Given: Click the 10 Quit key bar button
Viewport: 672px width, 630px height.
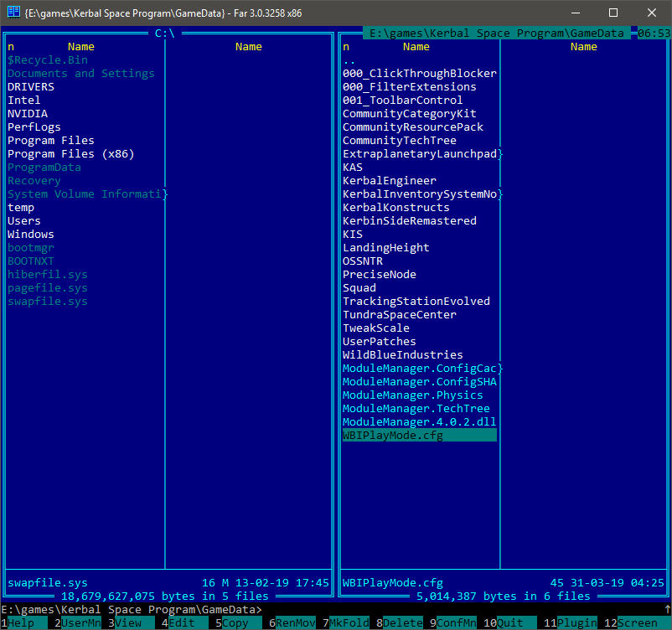Looking at the screenshot, I should pyautogui.click(x=509, y=622).
